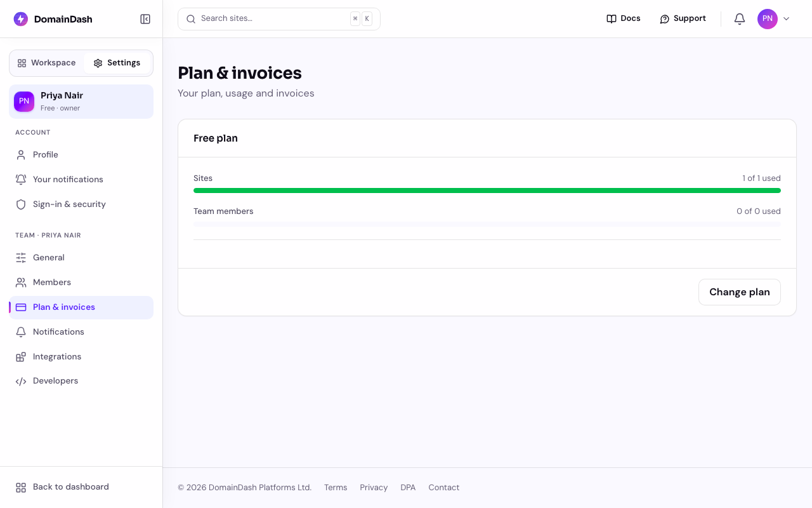Click the search magnifier icon
This screenshot has height=508, width=812.
[191, 19]
